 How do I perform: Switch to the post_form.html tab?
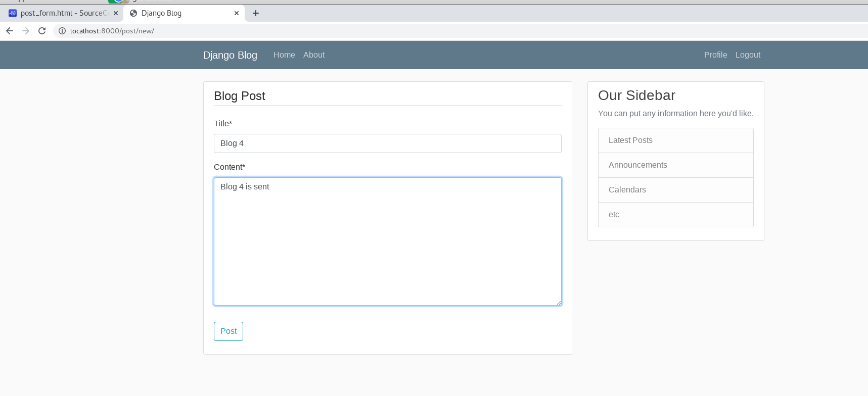pos(61,13)
